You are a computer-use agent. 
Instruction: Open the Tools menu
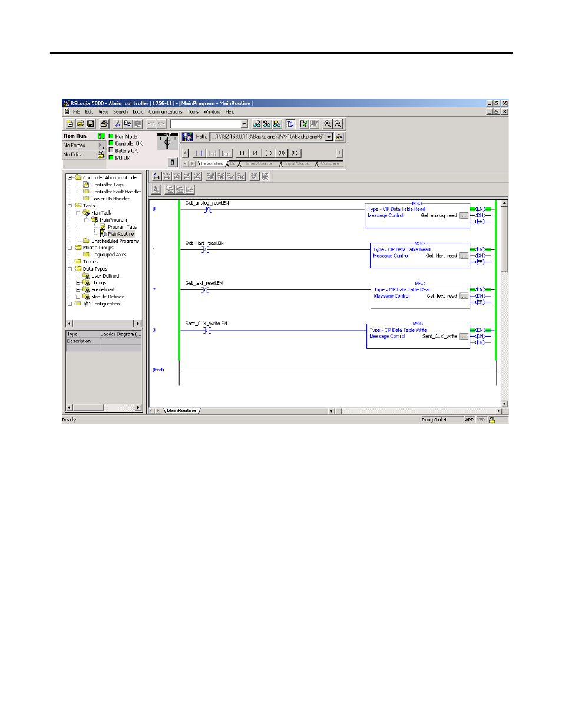[193, 111]
